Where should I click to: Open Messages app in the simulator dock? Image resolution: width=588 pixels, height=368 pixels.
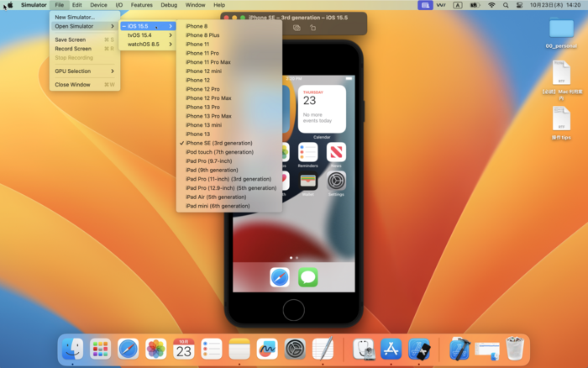(x=308, y=276)
